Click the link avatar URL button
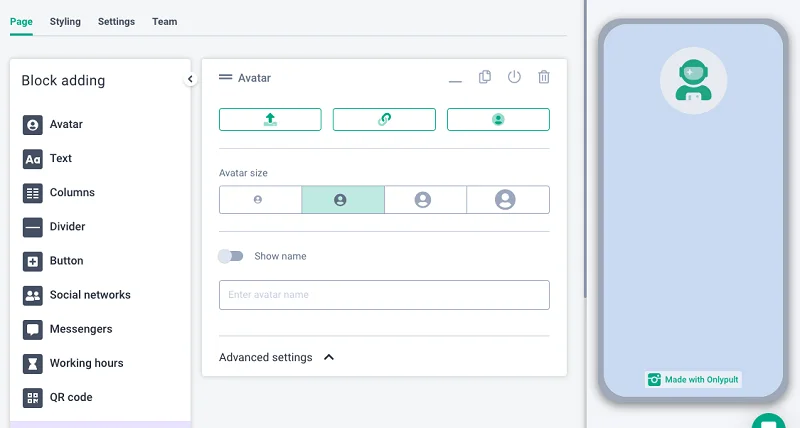The image size is (800, 428). 384,119
